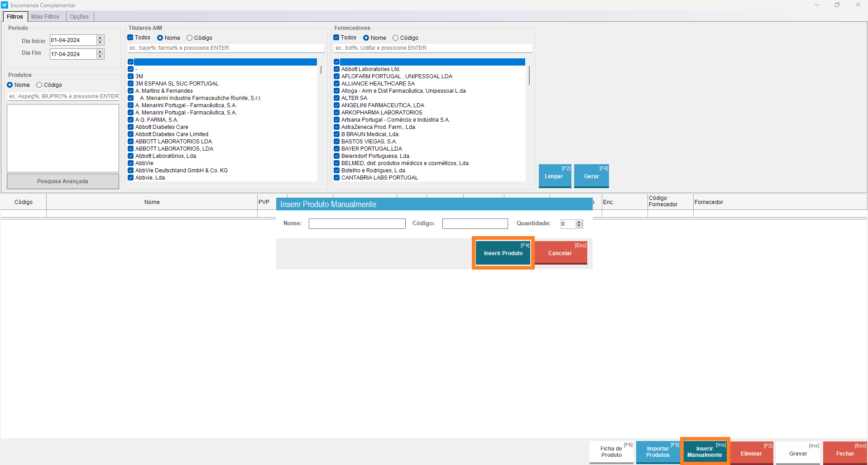The image size is (868, 465).
Task: Open the Opções tab
Action: point(79,17)
